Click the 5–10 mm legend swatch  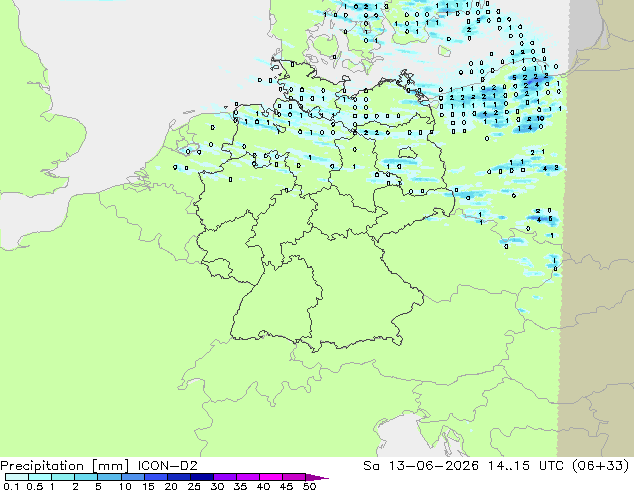tap(109, 477)
